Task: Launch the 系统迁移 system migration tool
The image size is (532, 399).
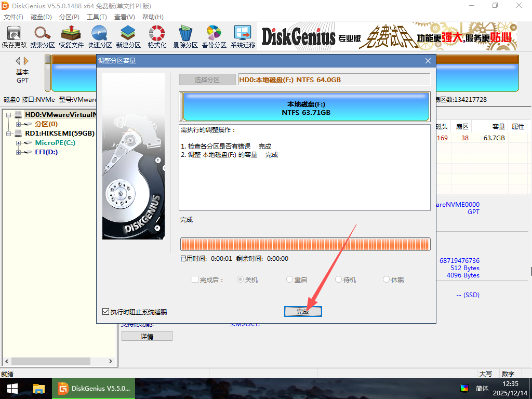Action: click(x=243, y=36)
